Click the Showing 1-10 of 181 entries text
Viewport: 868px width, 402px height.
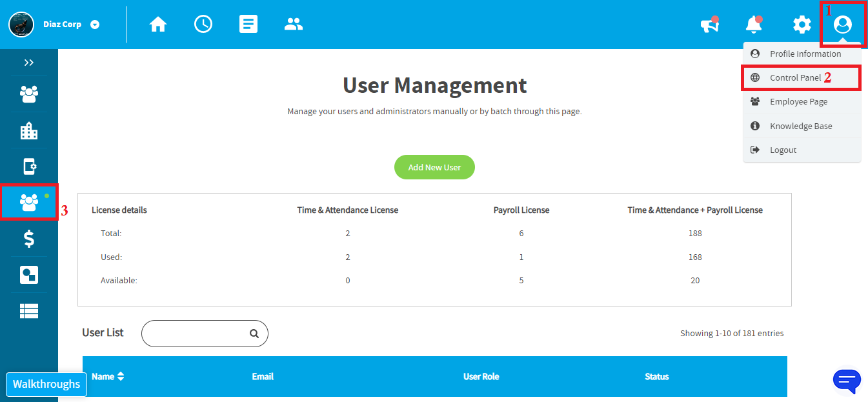point(732,334)
